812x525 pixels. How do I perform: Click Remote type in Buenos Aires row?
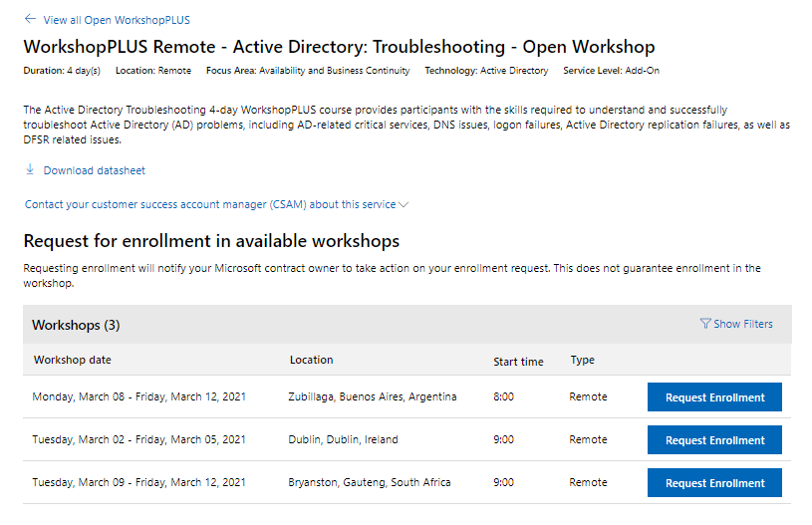(588, 396)
